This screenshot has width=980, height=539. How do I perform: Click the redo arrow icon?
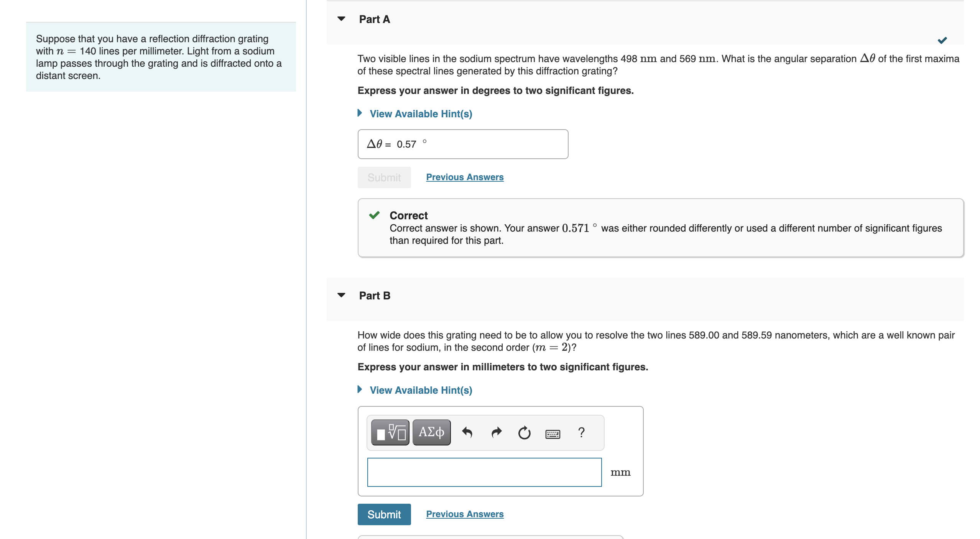[496, 432]
